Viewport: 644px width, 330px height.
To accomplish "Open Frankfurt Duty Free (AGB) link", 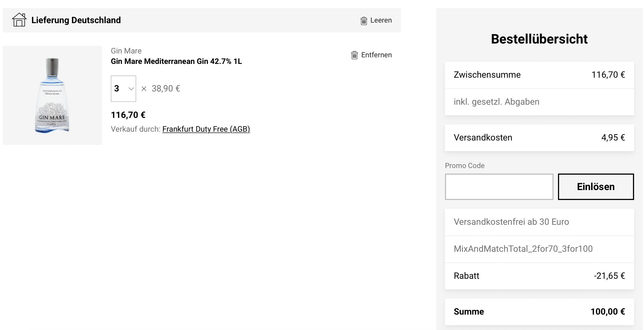I will point(206,129).
